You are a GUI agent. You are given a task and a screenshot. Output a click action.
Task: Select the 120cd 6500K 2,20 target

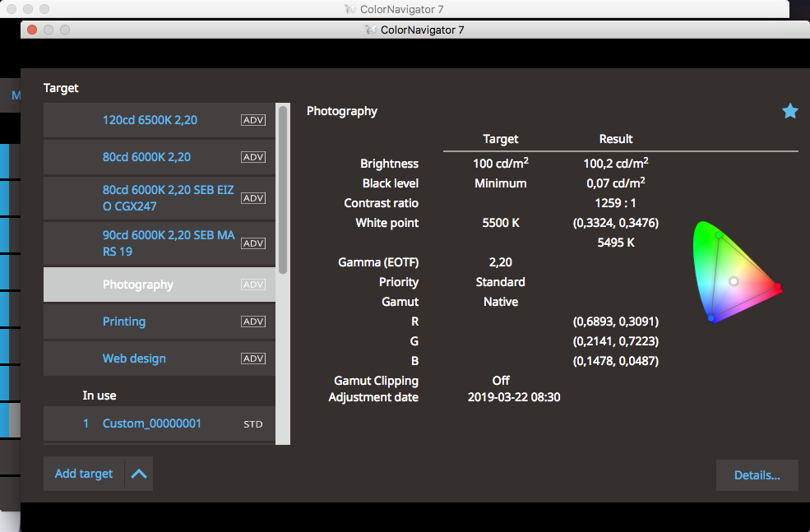(159, 120)
